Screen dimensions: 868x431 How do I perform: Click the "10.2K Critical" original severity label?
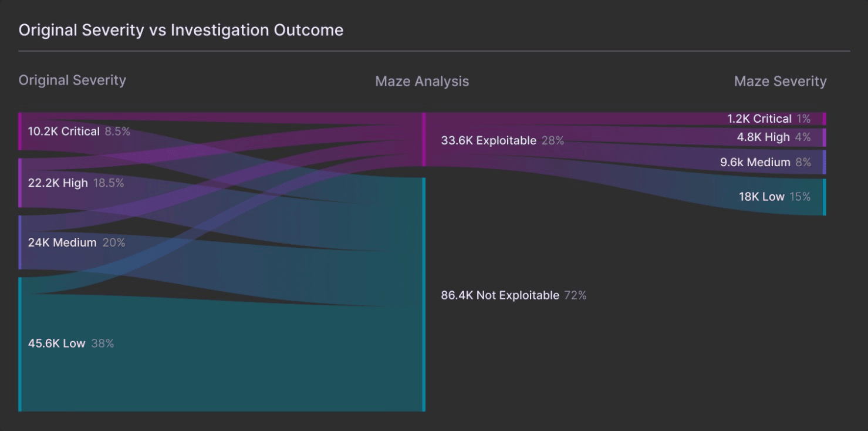coord(64,132)
